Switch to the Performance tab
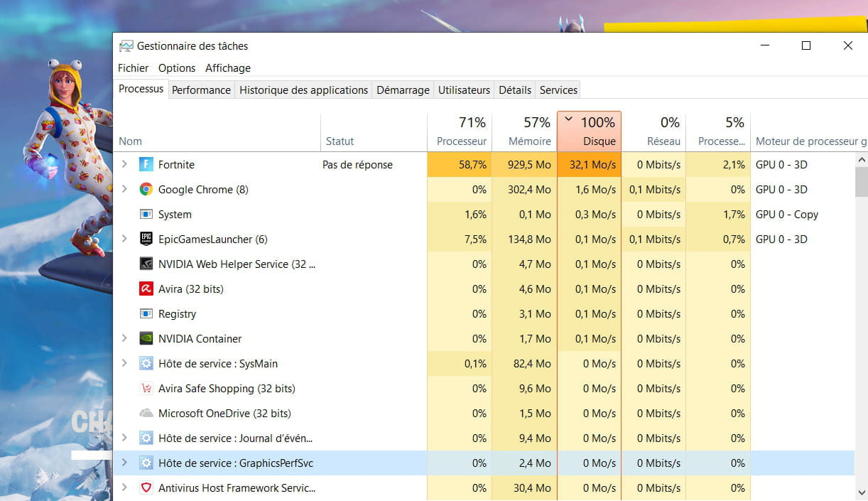 (201, 90)
